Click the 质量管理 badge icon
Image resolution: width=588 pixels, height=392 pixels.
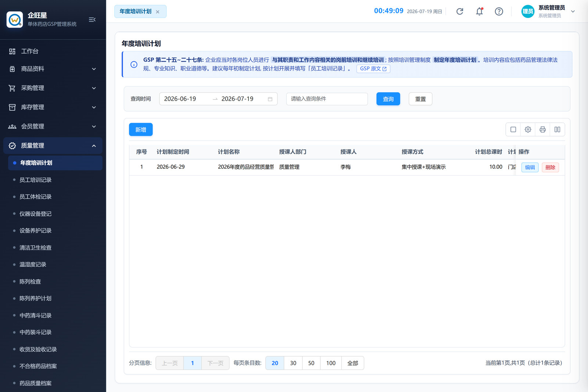[12, 146]
